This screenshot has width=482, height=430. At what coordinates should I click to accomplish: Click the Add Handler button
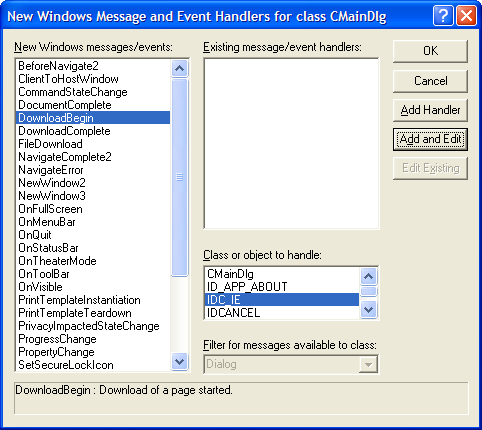point(430,110)
